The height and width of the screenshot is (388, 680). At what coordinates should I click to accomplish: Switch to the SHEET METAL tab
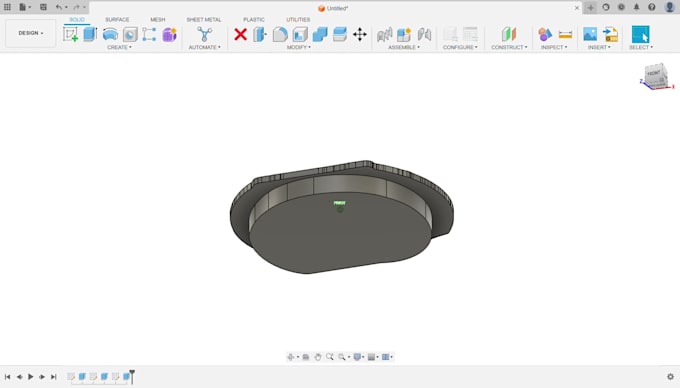tap(204, 20)
